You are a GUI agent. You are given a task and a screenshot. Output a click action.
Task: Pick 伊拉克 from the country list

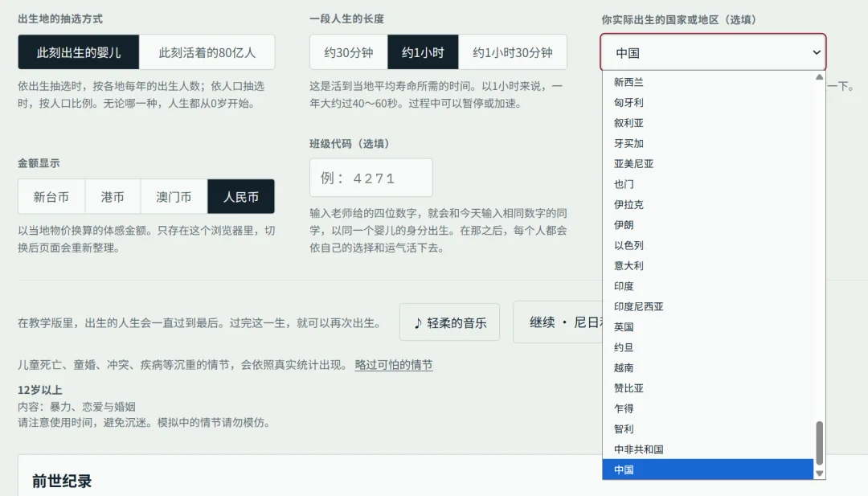(708, 204)
